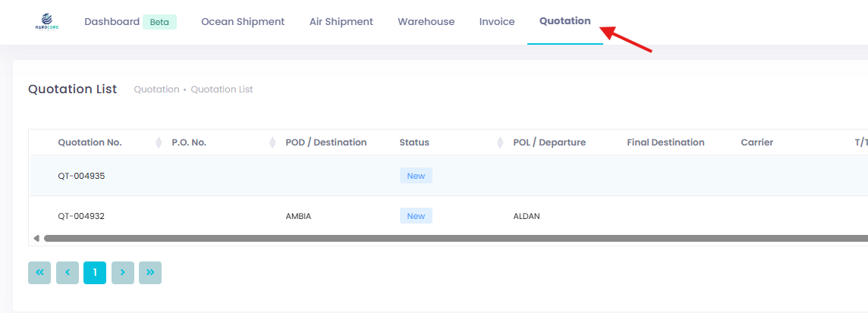
Task: Sort by Status column arrows
Action: 500,142
